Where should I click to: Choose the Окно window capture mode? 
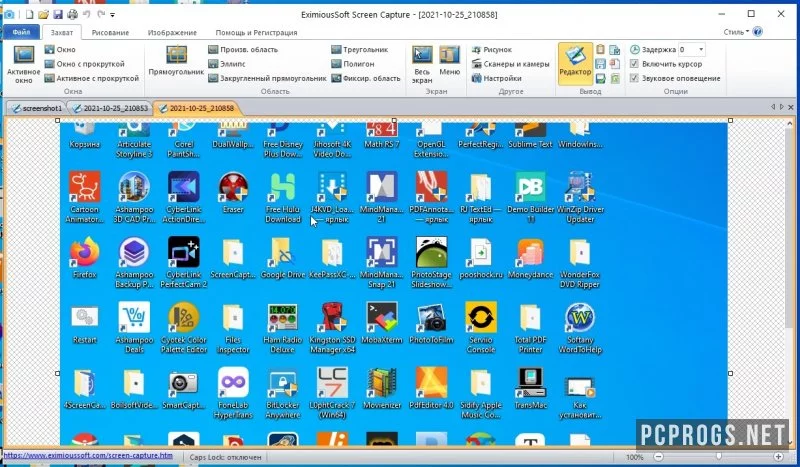pos(60,50)
